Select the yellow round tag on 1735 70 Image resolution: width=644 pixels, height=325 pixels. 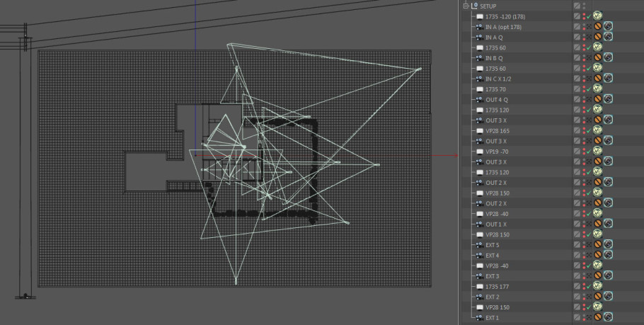pos(597,89)
